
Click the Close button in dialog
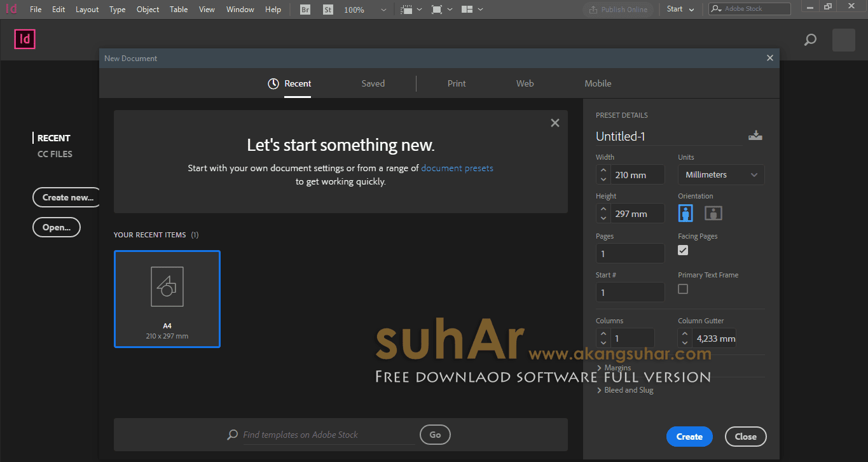(746, 437)
